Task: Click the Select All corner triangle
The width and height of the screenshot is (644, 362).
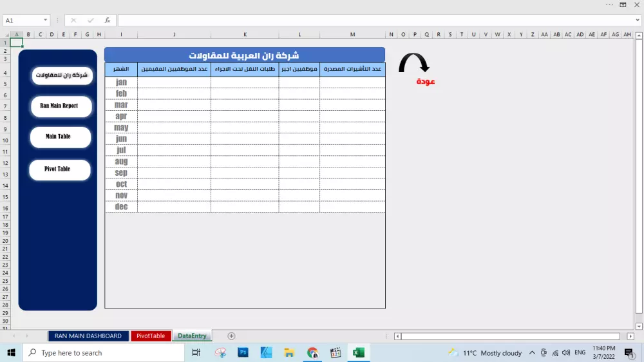Action: 6,35
